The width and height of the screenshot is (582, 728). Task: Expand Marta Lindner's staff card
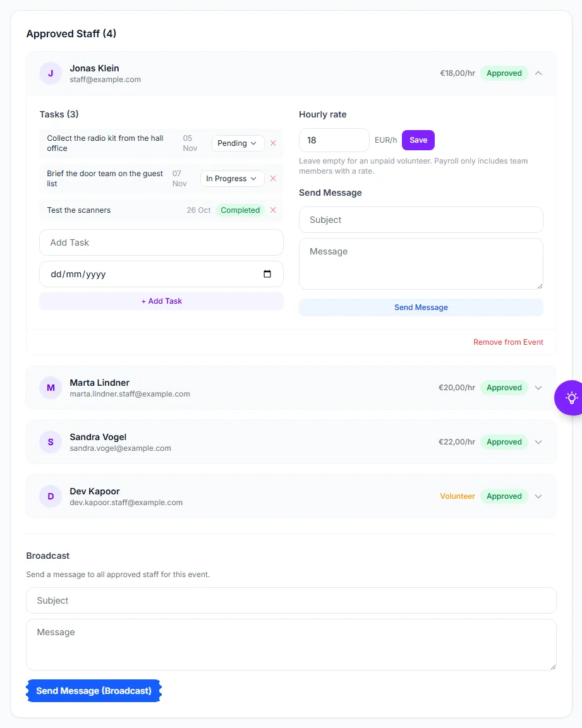click(538, 388)
